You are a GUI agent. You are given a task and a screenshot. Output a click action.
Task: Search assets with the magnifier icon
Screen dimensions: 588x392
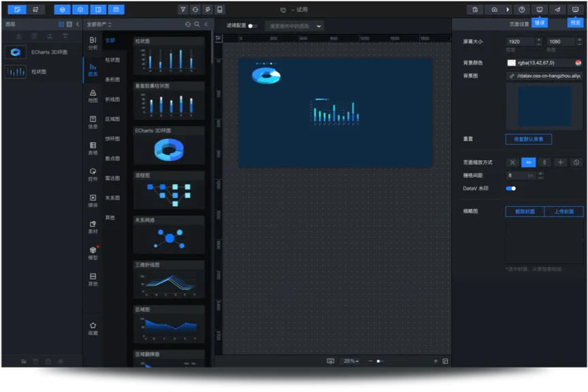[197, 24]
